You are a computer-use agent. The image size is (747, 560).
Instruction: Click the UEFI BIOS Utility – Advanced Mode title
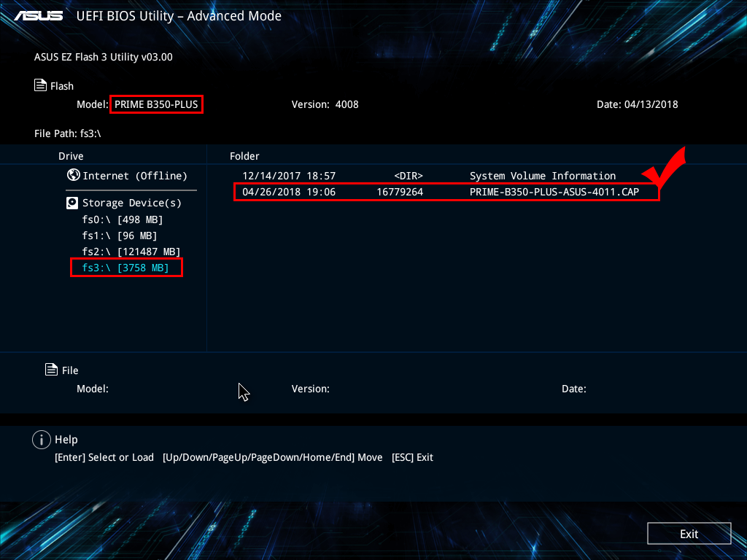pyautogui.click(x=179, y=16)
